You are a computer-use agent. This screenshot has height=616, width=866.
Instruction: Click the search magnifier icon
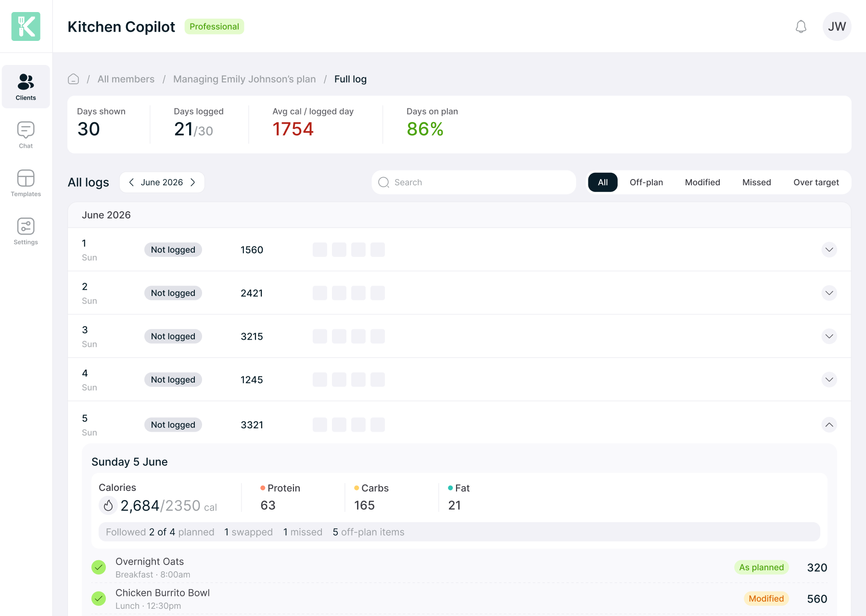click(383, 182)
